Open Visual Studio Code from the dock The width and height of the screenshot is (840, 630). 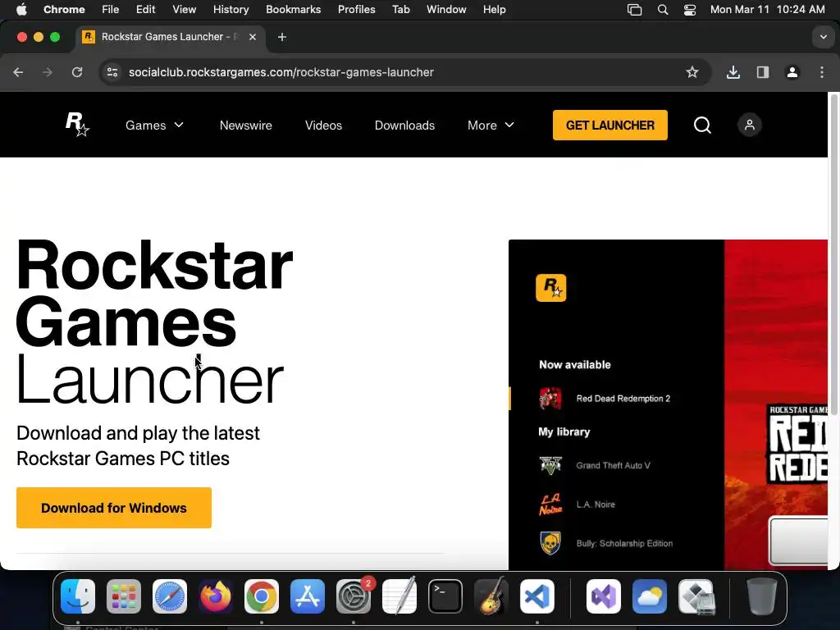coord(537,596)
